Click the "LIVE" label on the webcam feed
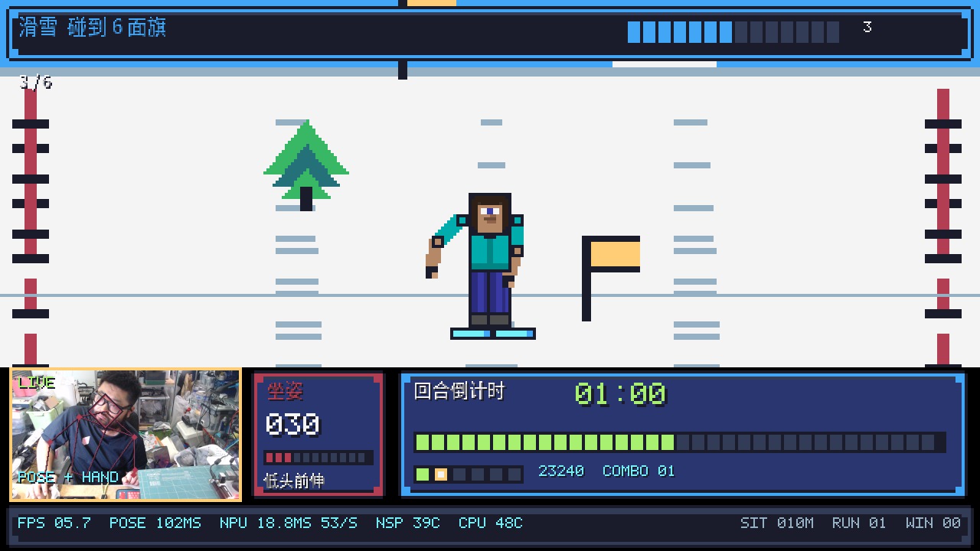The height and width of the screenshot is (551, 980). 37,383
